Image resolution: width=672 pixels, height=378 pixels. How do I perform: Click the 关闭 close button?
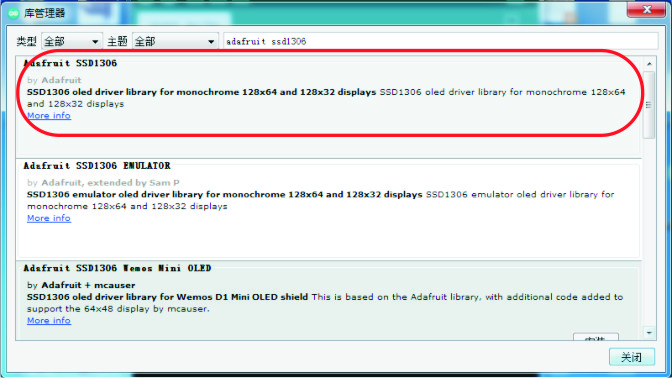[x=632, y=357]
